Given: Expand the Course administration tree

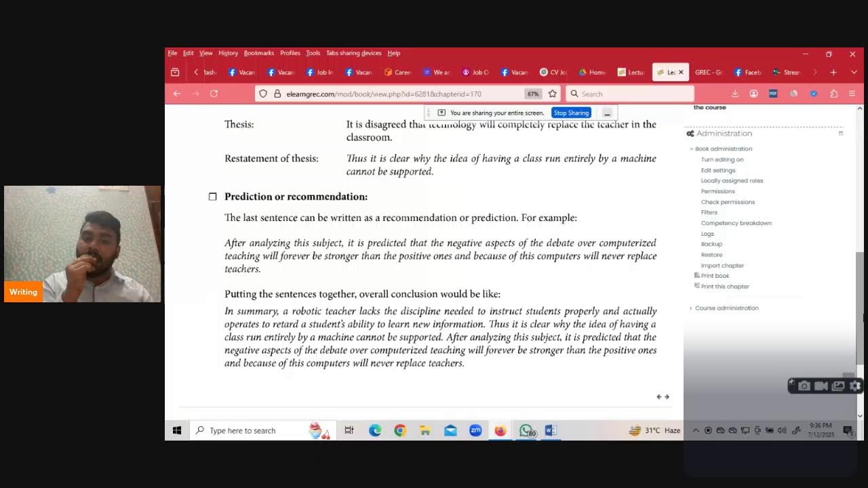Looking at the screenshot, I should (691, 308).
